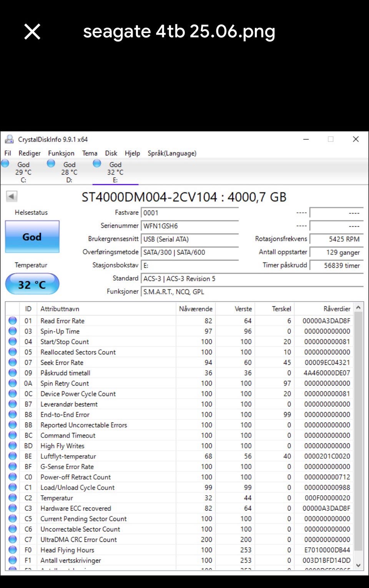Screen dimensions: 369x588
Task: Click the status icon for Luftflyt-temperatur
Action: pos(13,456)
